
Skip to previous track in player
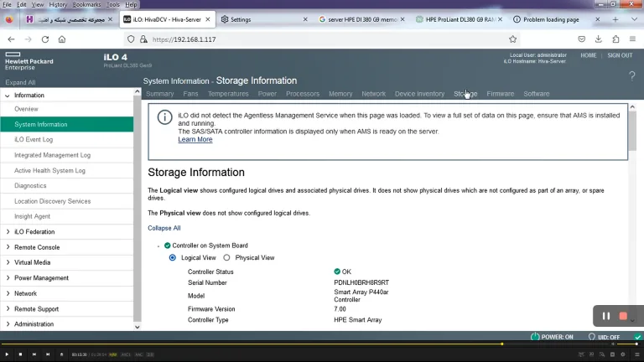34,354
